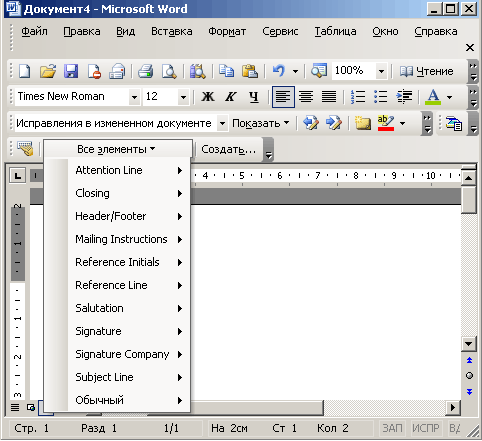The height and width of the screenshot is (441, 482).
Task: Open Обычный submenu entry
Action: point(117,400)
